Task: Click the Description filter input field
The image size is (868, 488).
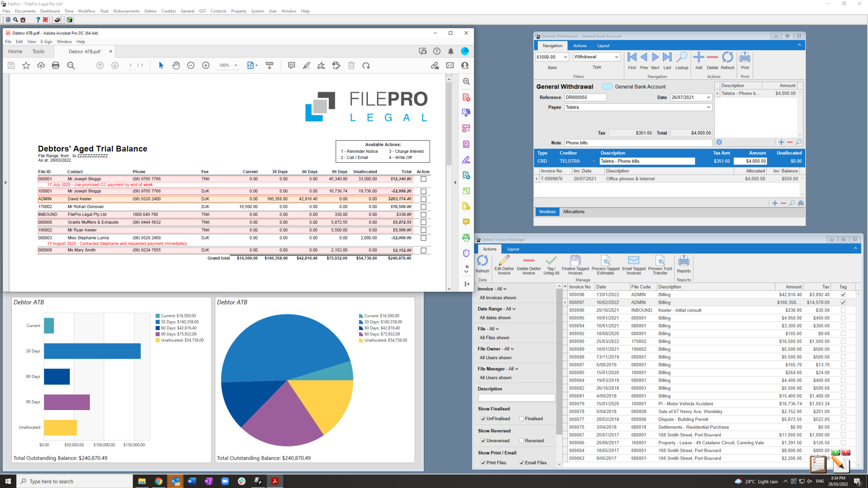Action: coord(516,397)
